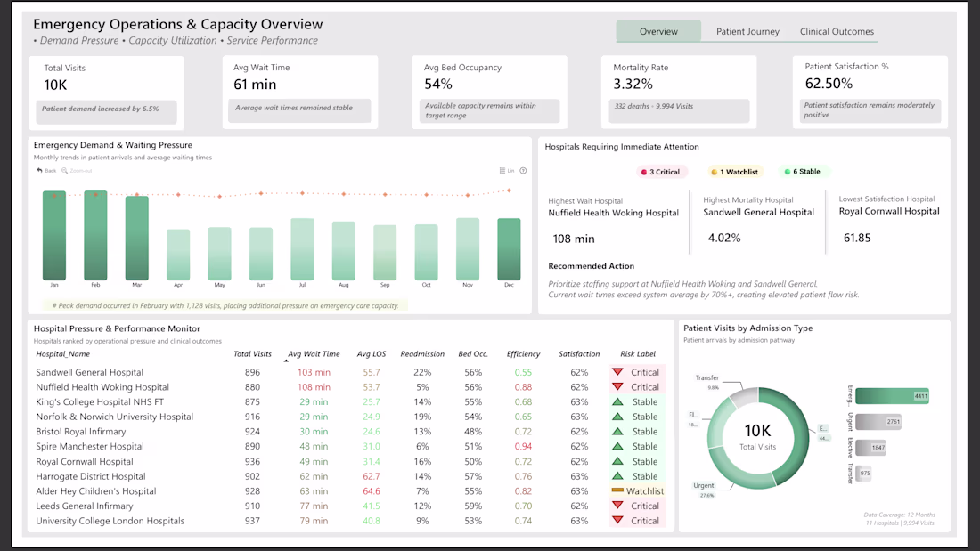Screen dimensions: 980x551
Task: Click the Highest Wait Hospital value 108 min
Action: point(574,239)
